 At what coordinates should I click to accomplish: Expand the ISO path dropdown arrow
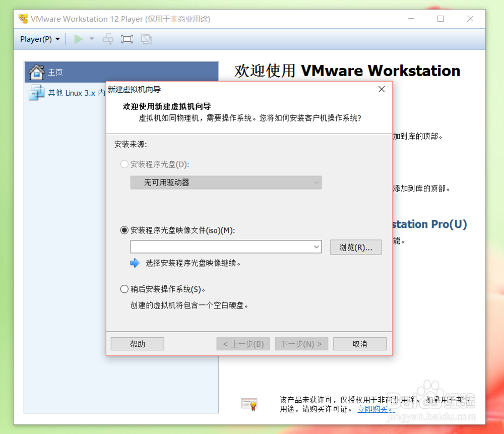(x=317, y=247)
